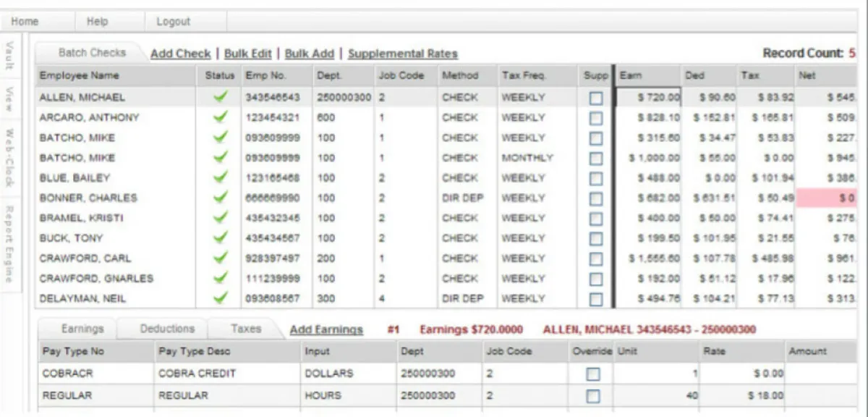Screen dimensions: 868x417
Task: Check Supp box for BUCK, TONY
Action: (595, 239)
